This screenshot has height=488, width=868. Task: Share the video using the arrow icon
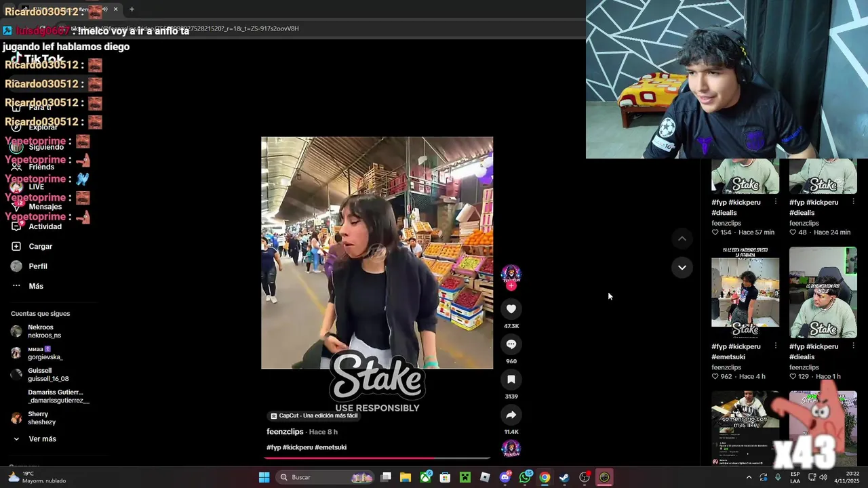511,415
